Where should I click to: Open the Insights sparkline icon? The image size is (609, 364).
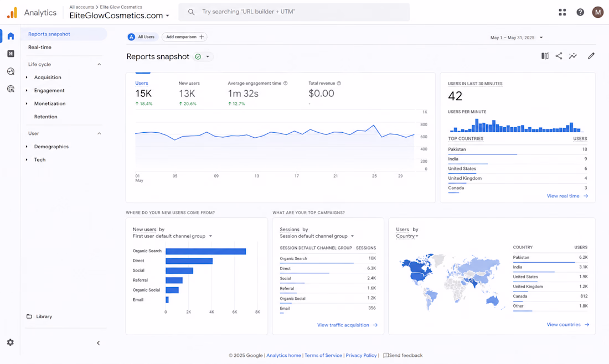[573, 56]
